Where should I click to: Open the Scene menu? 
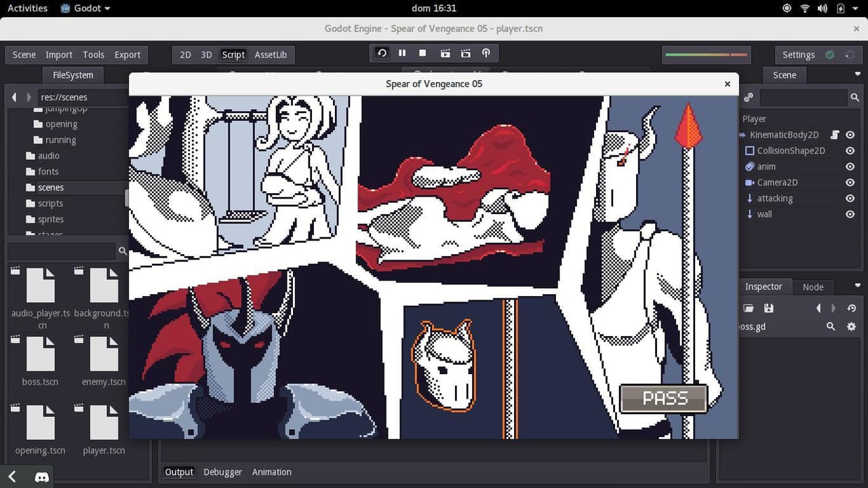(x=24, y=55)
